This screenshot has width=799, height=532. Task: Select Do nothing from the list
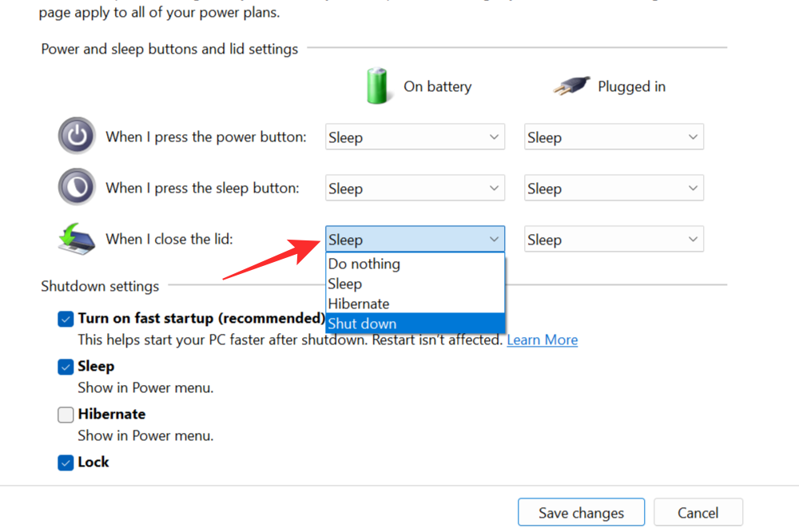tap(364, 264)
